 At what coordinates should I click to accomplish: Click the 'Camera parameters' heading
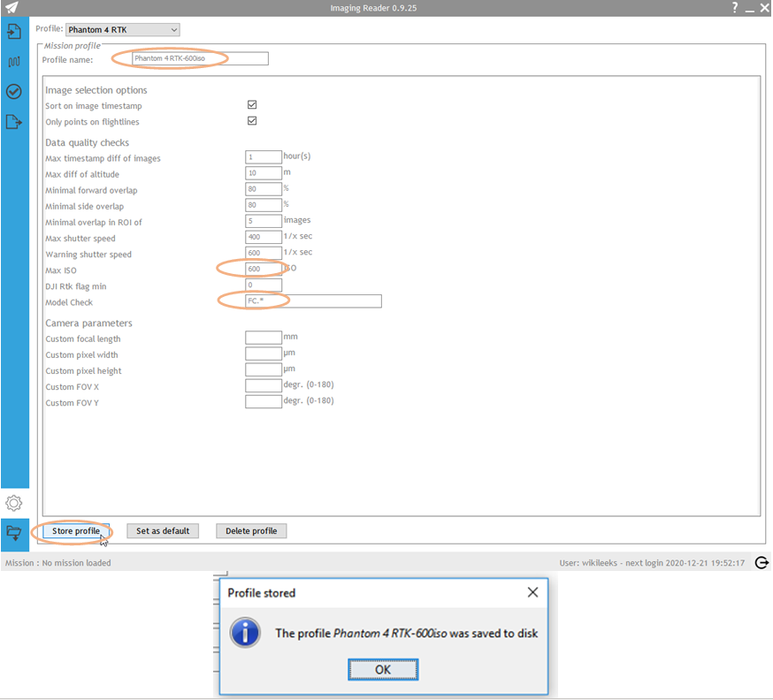tap(88, 323)
